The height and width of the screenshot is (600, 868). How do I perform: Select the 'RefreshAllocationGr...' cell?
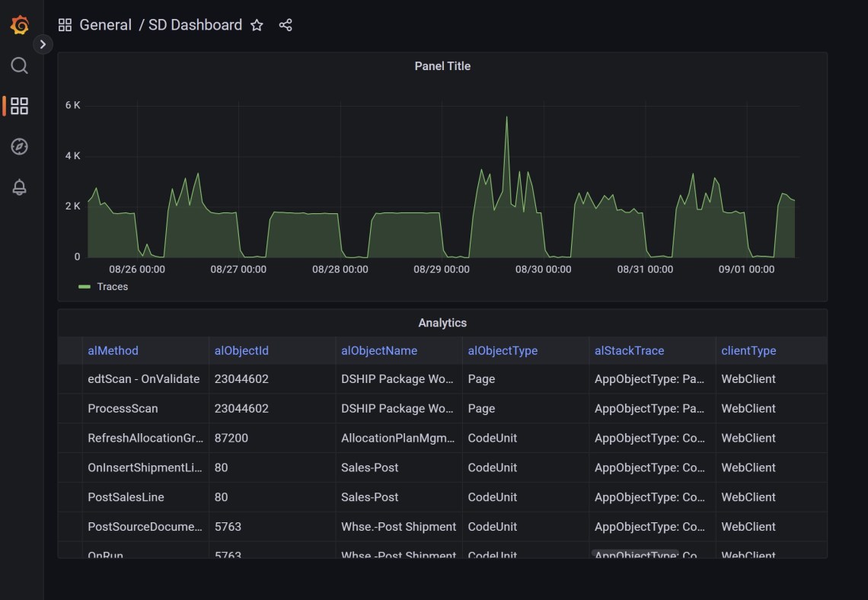point(145,438)
